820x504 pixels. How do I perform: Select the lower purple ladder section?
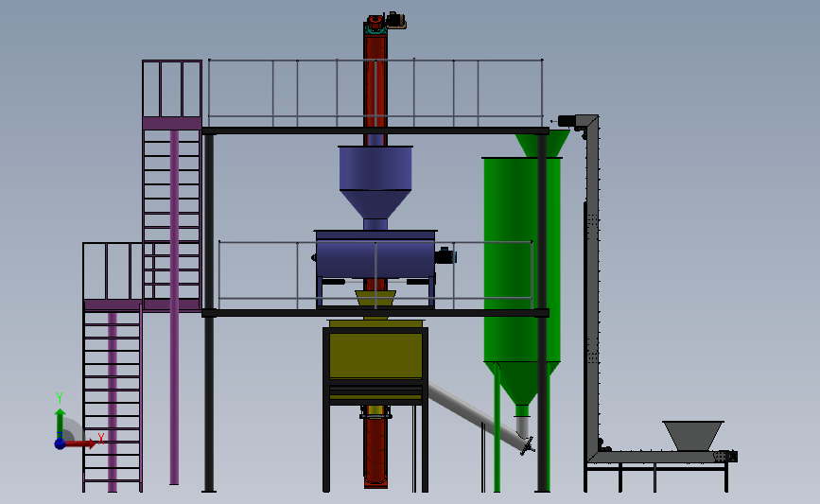113,400
